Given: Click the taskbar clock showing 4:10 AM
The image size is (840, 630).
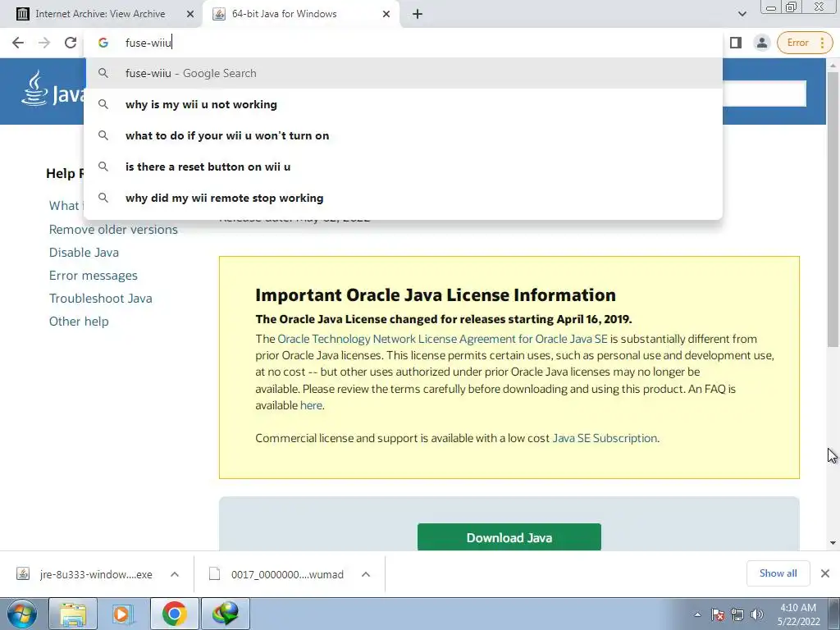Looking at the screenshot, I should [798, 614].
